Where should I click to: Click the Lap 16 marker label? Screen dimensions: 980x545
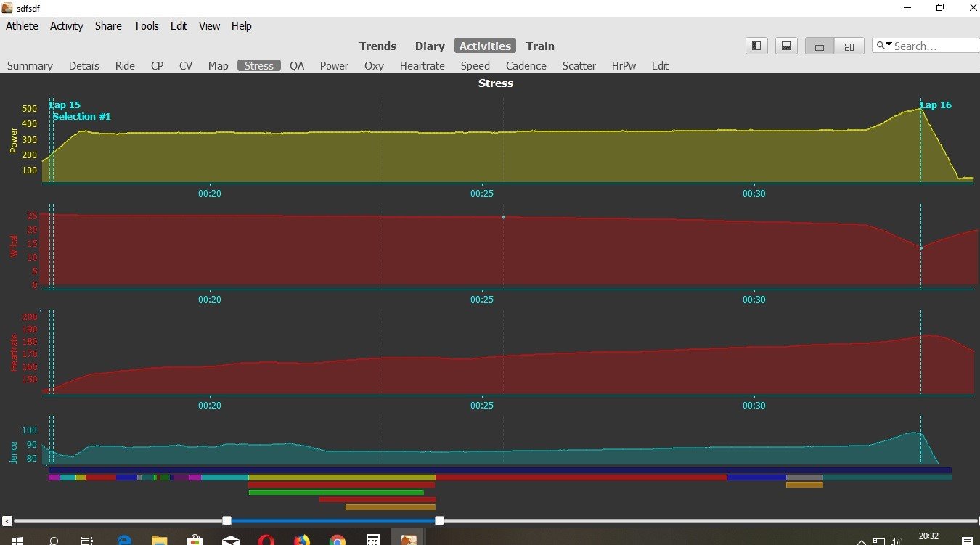pos(936,105)
